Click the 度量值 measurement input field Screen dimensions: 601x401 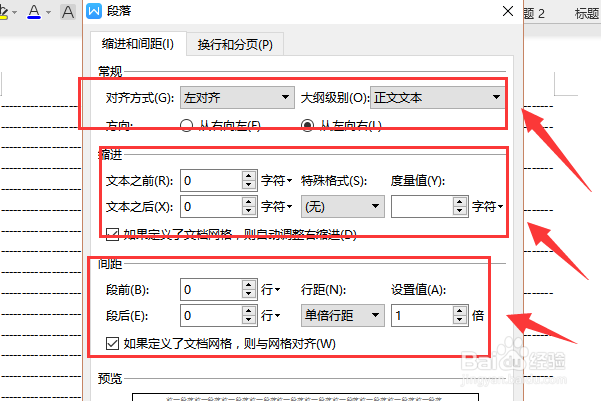pos(422,207)
